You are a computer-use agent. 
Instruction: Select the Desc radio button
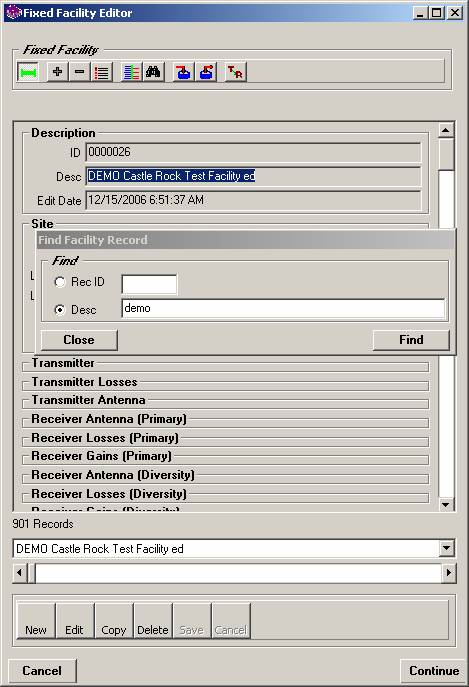[x=60, y=310]
